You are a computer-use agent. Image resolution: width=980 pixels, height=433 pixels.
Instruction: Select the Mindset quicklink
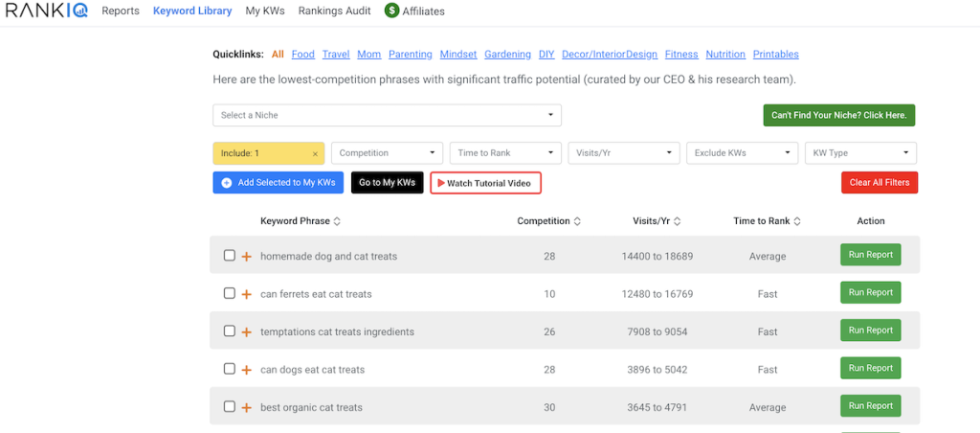(458, 55)
